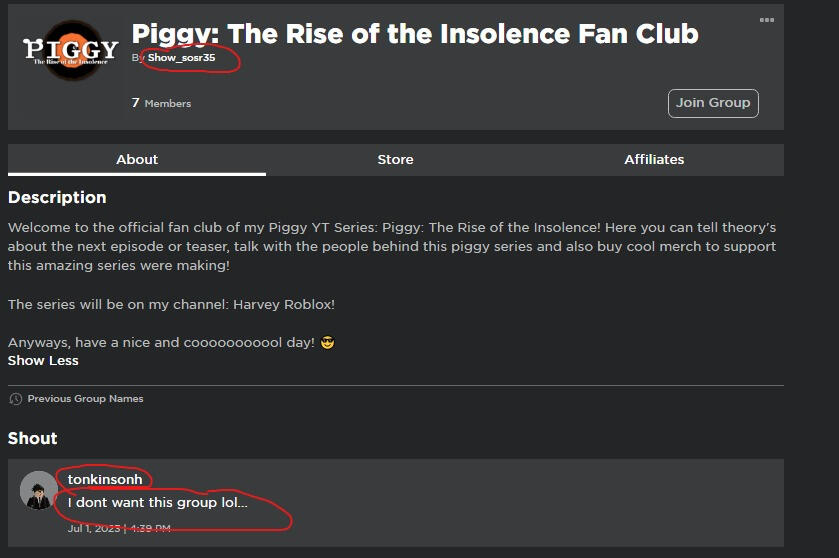839x558 pixels.
Task: Click the 'Harvey Roblox' channel line in the description
Action: tap(171, 304)
